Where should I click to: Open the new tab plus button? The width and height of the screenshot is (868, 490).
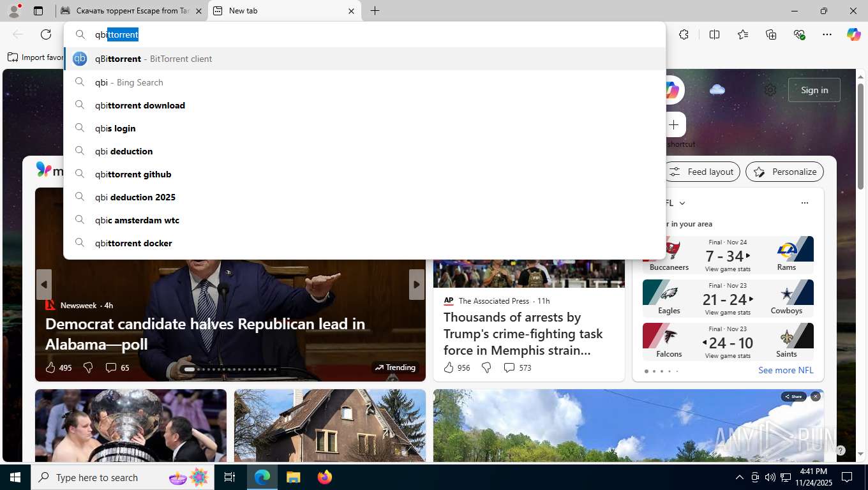375,11
